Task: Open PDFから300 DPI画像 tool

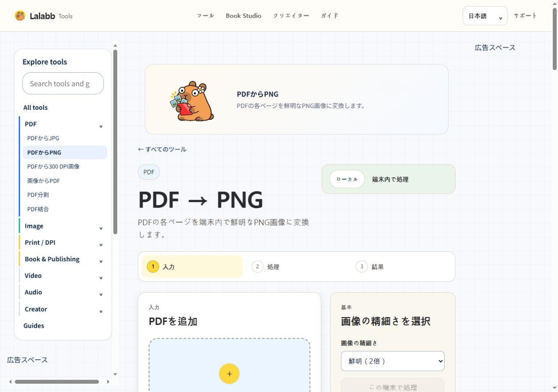Action: click(65, 167)
